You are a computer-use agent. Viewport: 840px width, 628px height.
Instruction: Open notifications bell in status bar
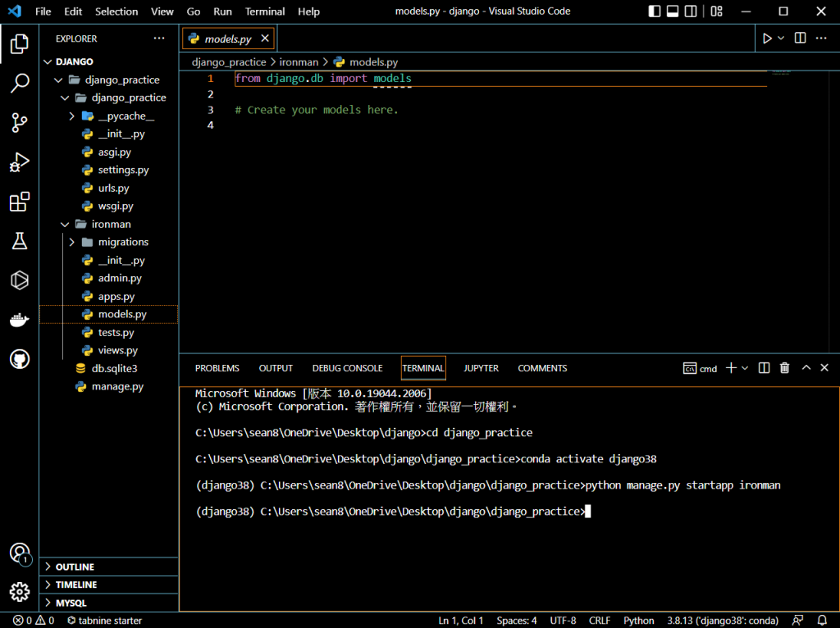[822, 620]
